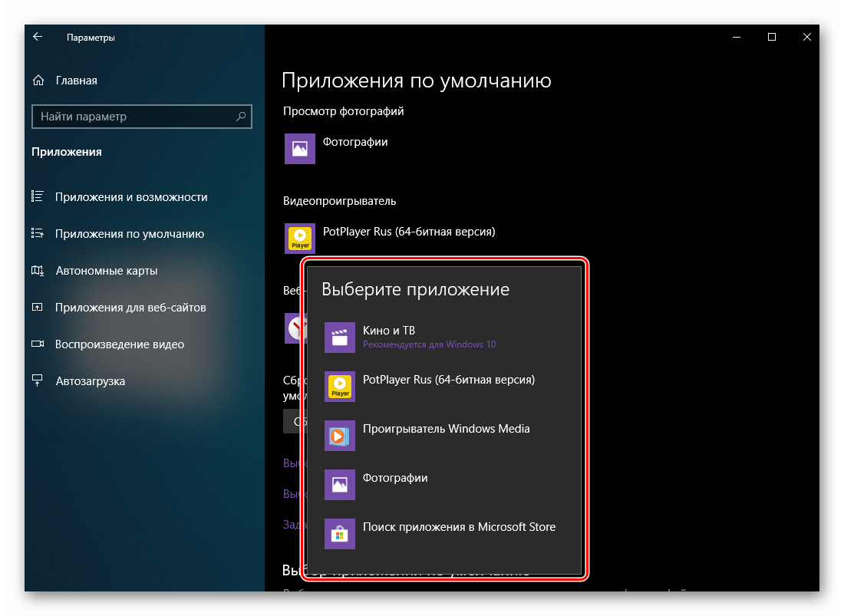Click the Фотографии icon inside the popup
Viewport: 844px width, 616px height.
click(x=340, y=485)
